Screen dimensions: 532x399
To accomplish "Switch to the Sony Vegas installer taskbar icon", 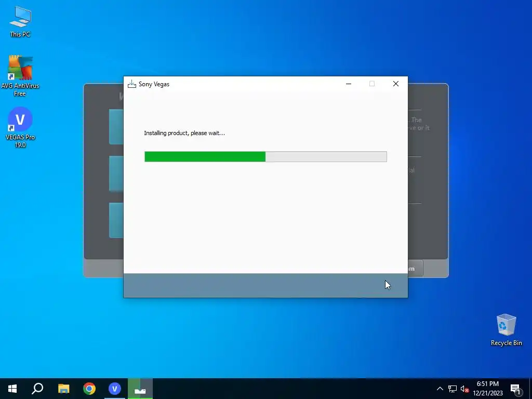I will (x=140, y=389).
